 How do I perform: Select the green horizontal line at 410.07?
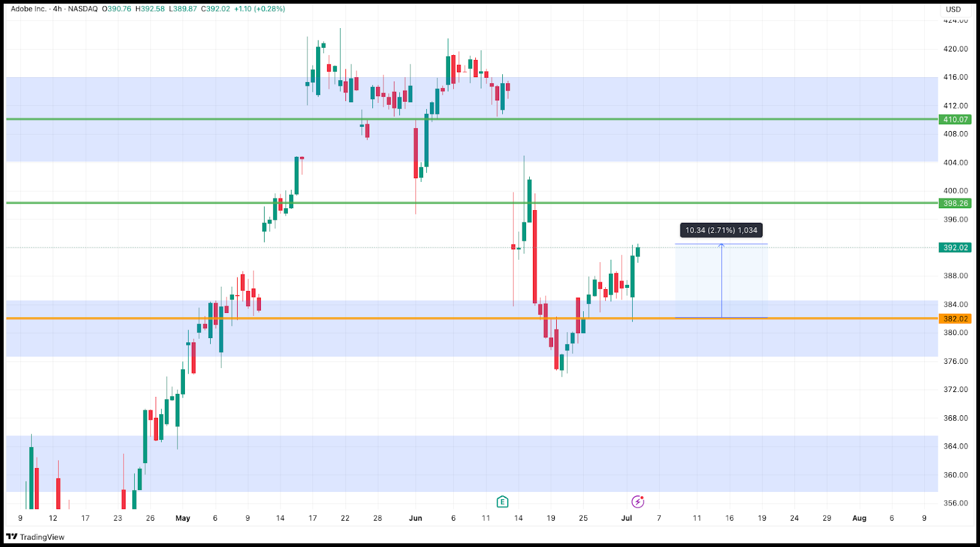(472, 119)
